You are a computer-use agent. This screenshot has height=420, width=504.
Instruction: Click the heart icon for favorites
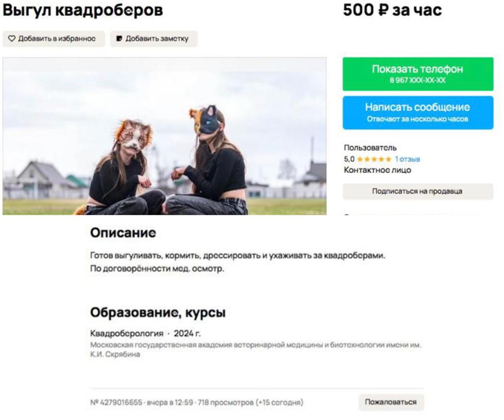pos(12,39)
